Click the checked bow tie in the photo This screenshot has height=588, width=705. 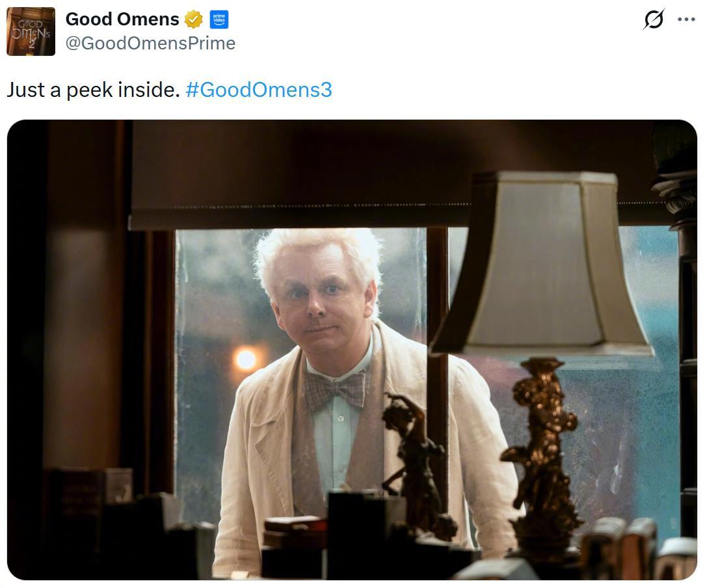(336, 391)
